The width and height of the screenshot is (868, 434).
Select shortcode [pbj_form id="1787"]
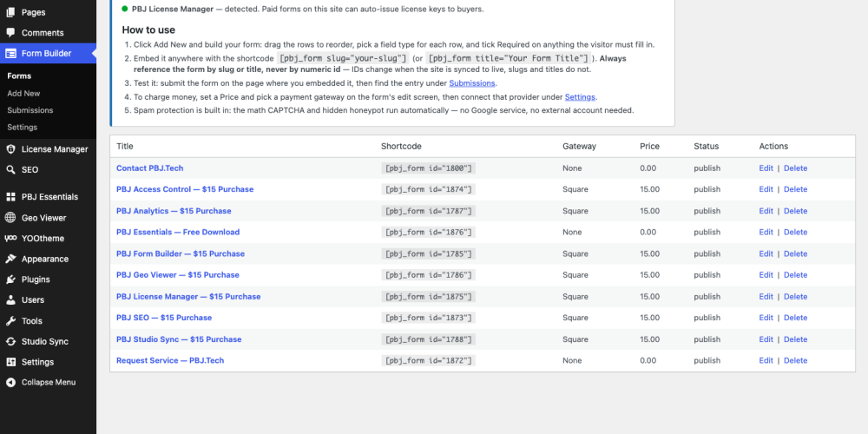click(429, 211)
